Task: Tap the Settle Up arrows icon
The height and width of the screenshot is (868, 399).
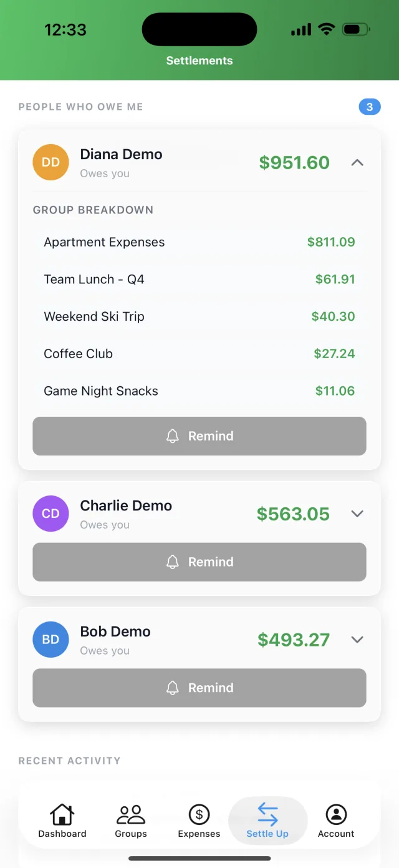Action: click(x=267, y=814)
